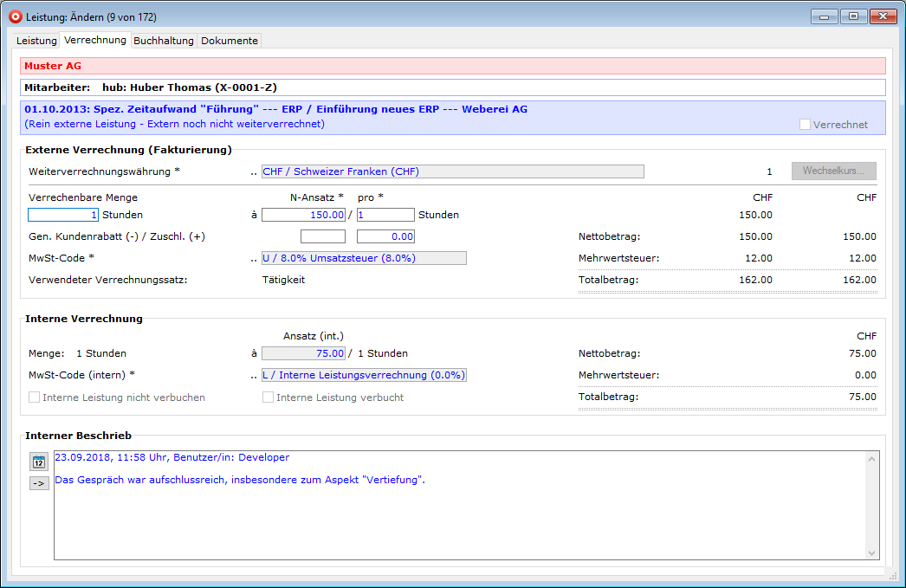Open the Weiterverrechnungswährung CHF lookup field

(452, 171)
